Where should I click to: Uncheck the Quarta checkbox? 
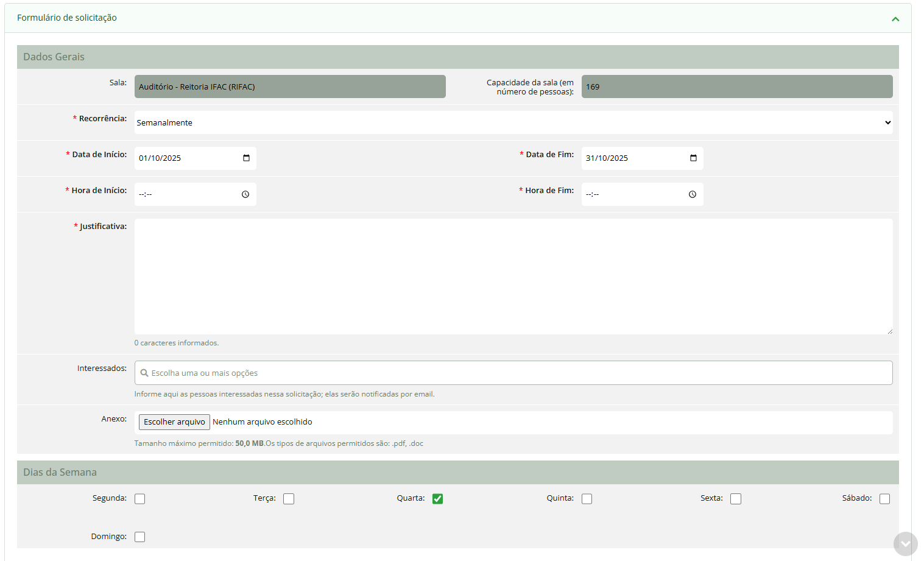point(437,499)
